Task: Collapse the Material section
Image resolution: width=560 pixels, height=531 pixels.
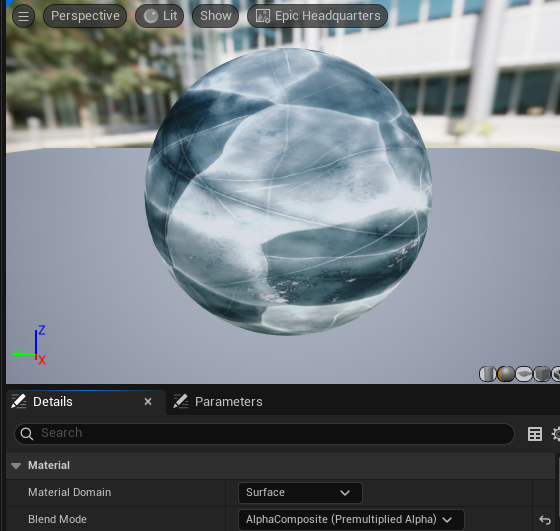Action: click(16, 466)
